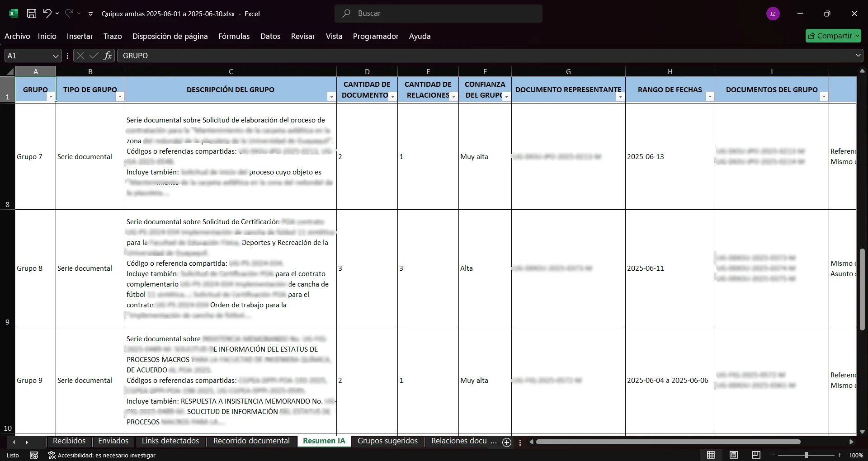Viewport: 868px width, 461px height.
Task: Click cell containing Grupo 8
Action: point(35,268)
